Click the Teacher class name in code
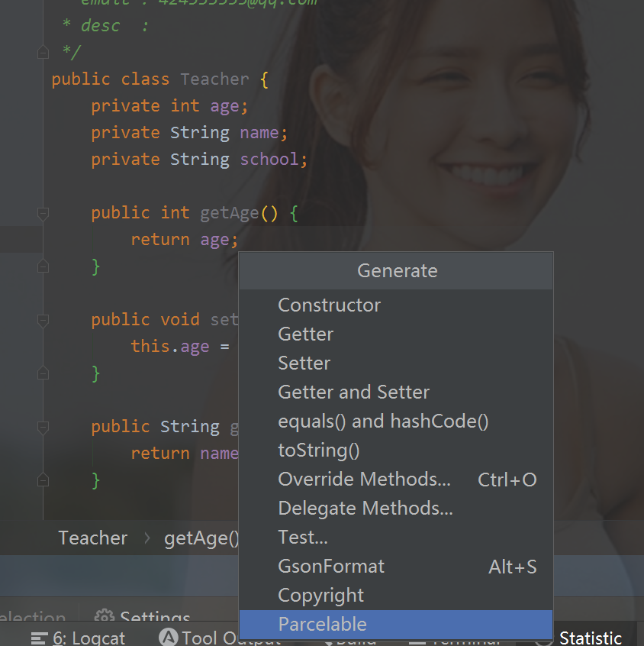 [214, 79]
